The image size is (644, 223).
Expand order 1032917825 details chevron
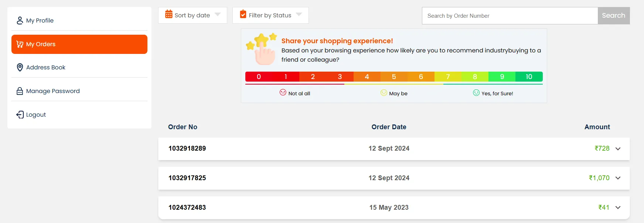tap(618, 178)
